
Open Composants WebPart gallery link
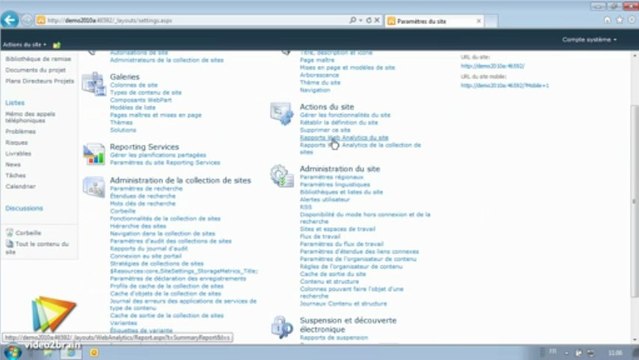pos(141,100)
